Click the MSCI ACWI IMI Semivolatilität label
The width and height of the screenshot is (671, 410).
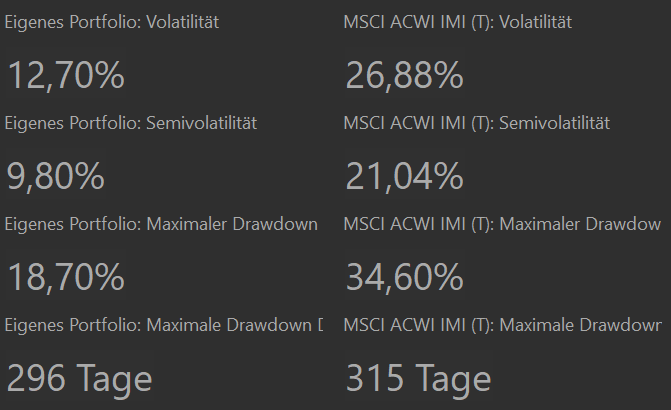[x=476, y=123]
